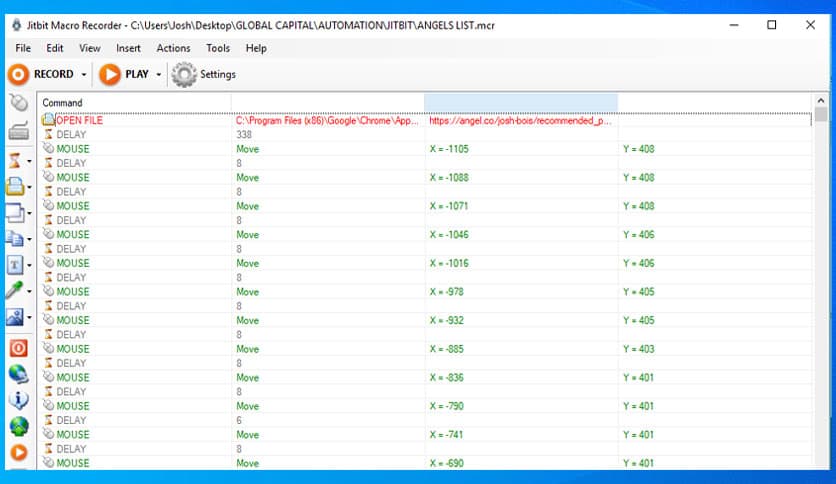This screenshot has width=836, height=484.
Task: Expand the RECORD dropdown arrow
Action: pos(84,75)
